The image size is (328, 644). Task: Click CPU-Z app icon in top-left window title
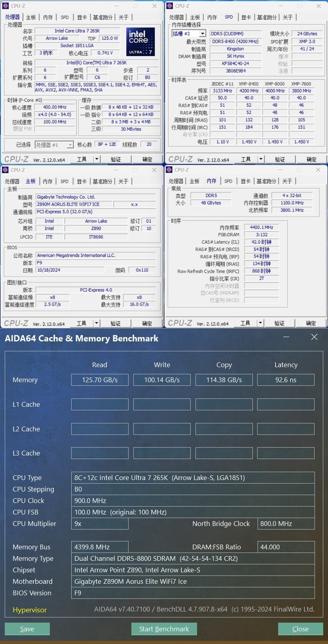pos(6,6)
